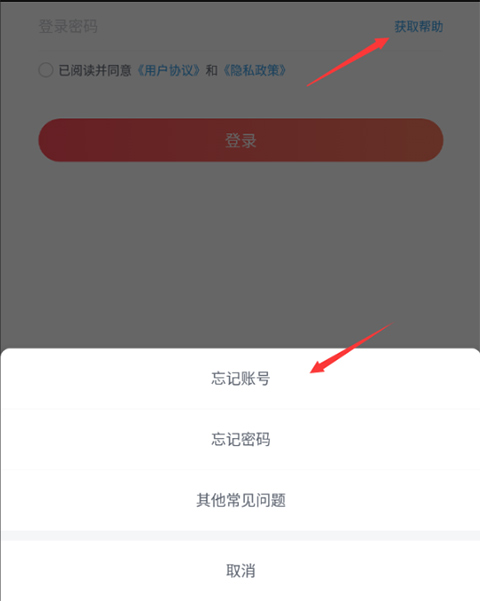Click the 已阅读并同意 agreement text
Viewport: 480px width, 601px height.
coord(95,71)
